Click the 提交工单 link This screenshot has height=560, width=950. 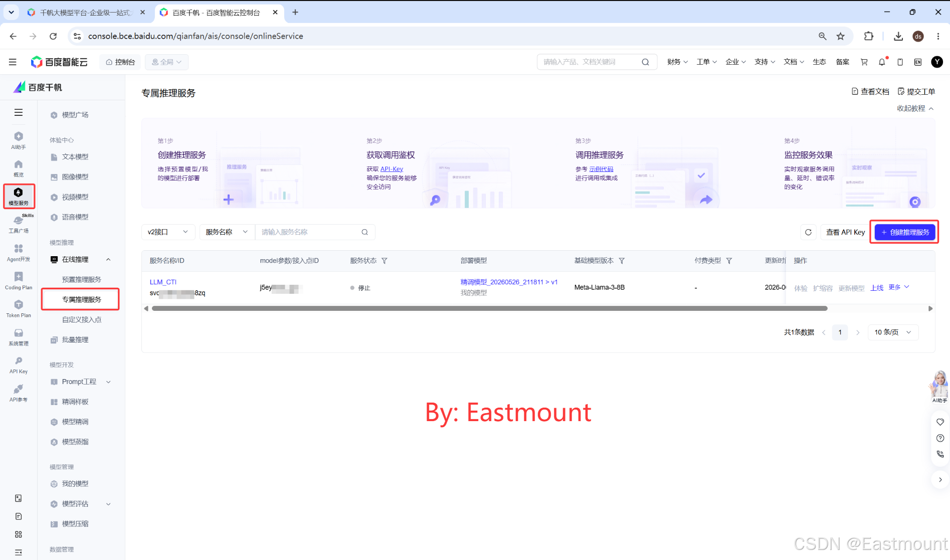(x=916, y=91)
